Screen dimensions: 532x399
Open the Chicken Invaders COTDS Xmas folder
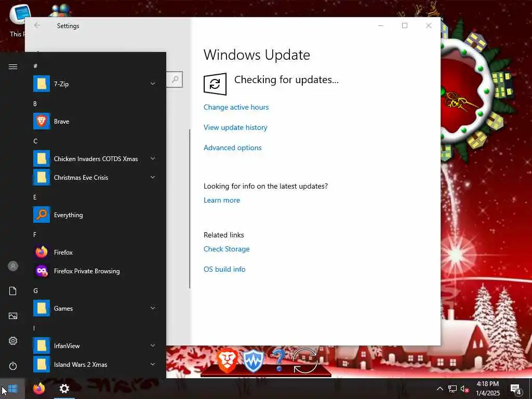point(95,159)
